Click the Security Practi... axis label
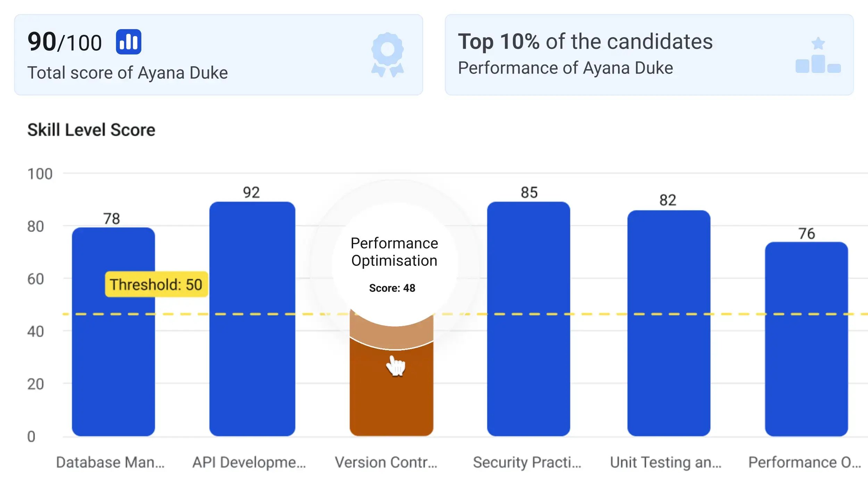This screenshot has height=489, width=868. (x=527, y=462)
